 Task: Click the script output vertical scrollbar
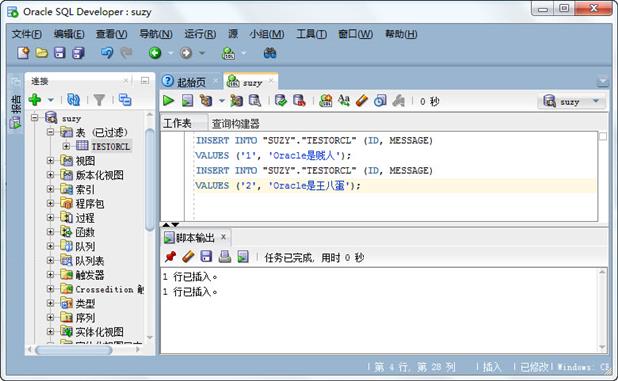[x=602, y=310]
